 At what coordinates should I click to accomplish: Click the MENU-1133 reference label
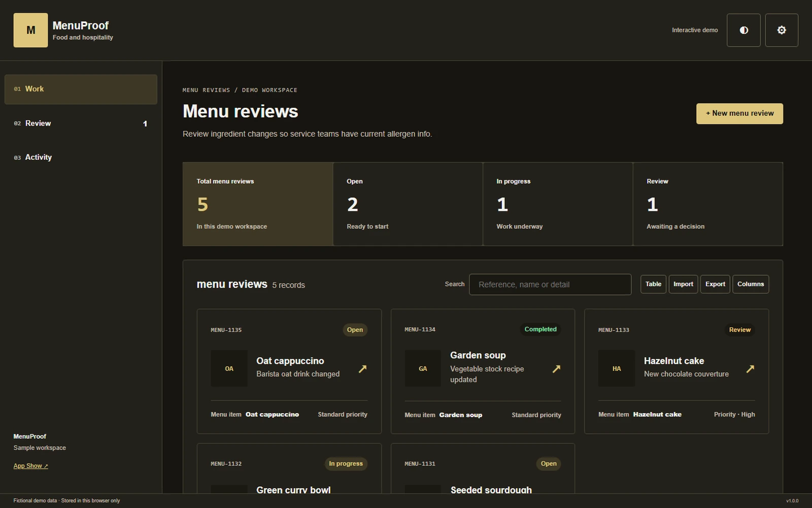point(614,330)
